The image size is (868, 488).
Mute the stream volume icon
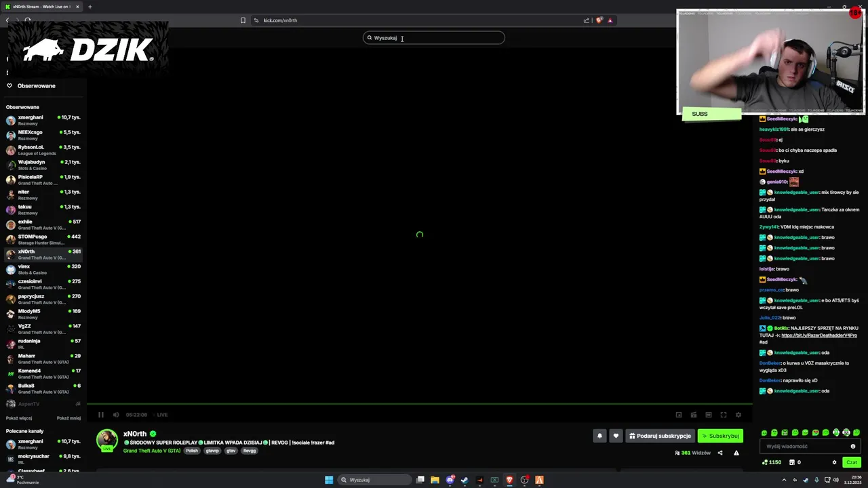pos(116,415)
